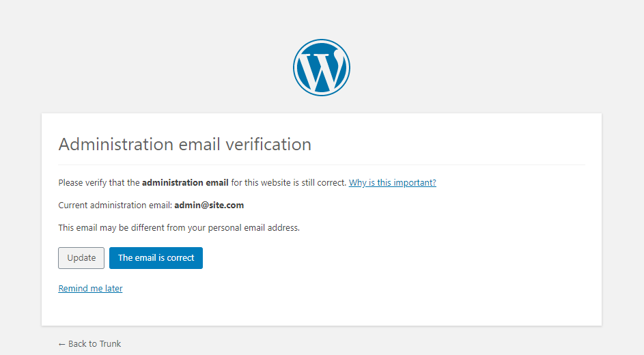Click the WordPress logo
Image resolution: width=644 pixels, height=355 pixels.
coord(322,68)
